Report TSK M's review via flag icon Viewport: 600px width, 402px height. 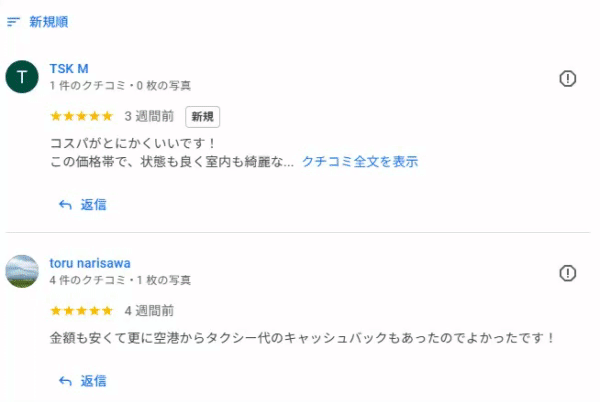pos(567,79)
